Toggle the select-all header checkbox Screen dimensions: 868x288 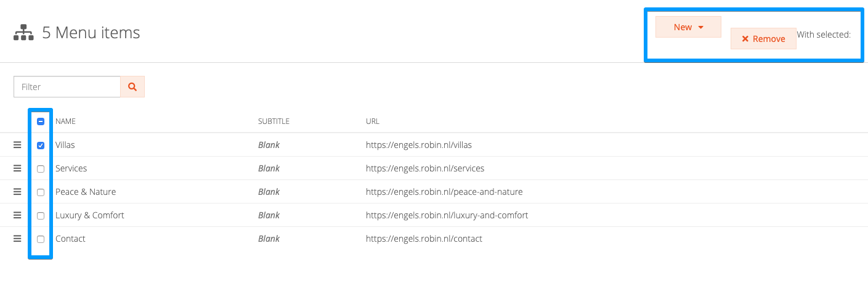pos(41,121)
